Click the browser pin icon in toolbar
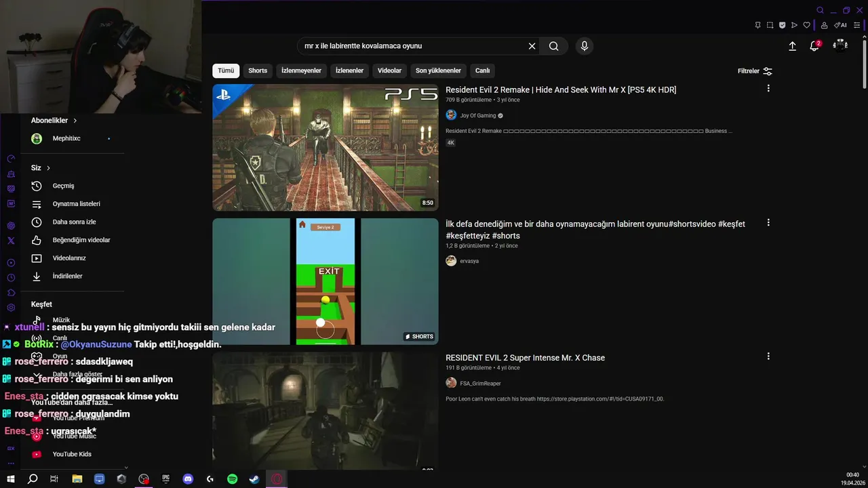Viewport: 868px width, 488px height. point(757,25)
